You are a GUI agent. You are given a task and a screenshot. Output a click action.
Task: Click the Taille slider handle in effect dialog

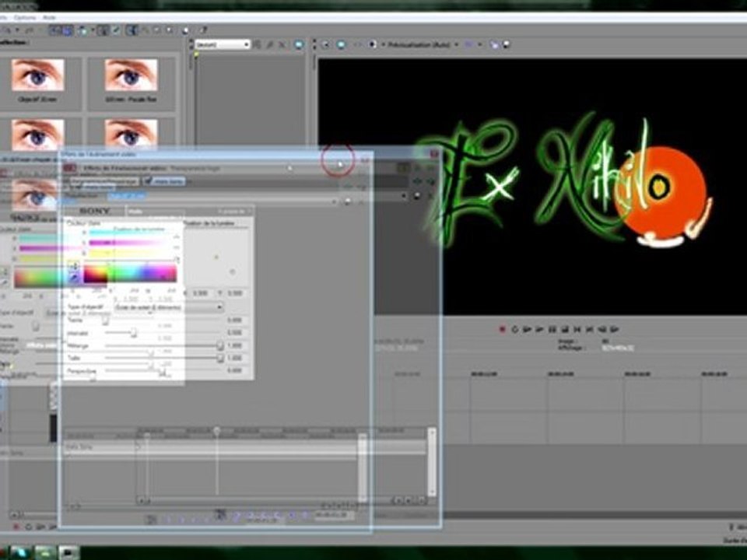(x=219, y=358)
